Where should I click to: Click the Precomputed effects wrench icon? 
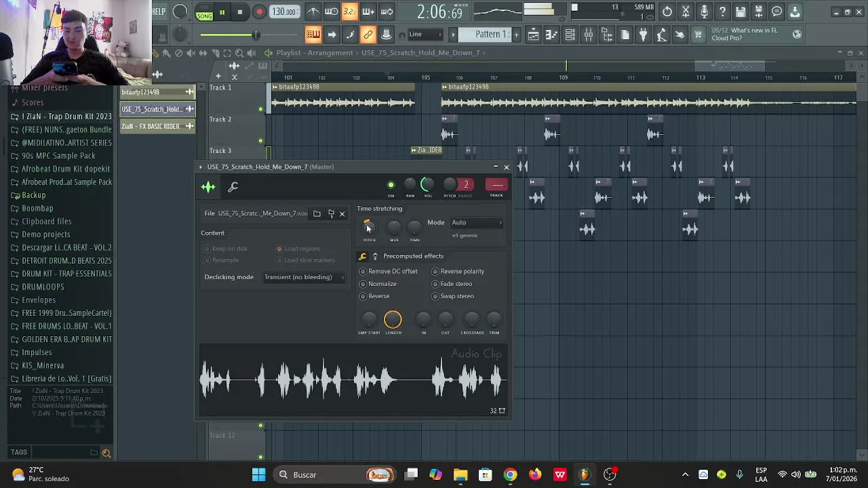click(362, 256)
